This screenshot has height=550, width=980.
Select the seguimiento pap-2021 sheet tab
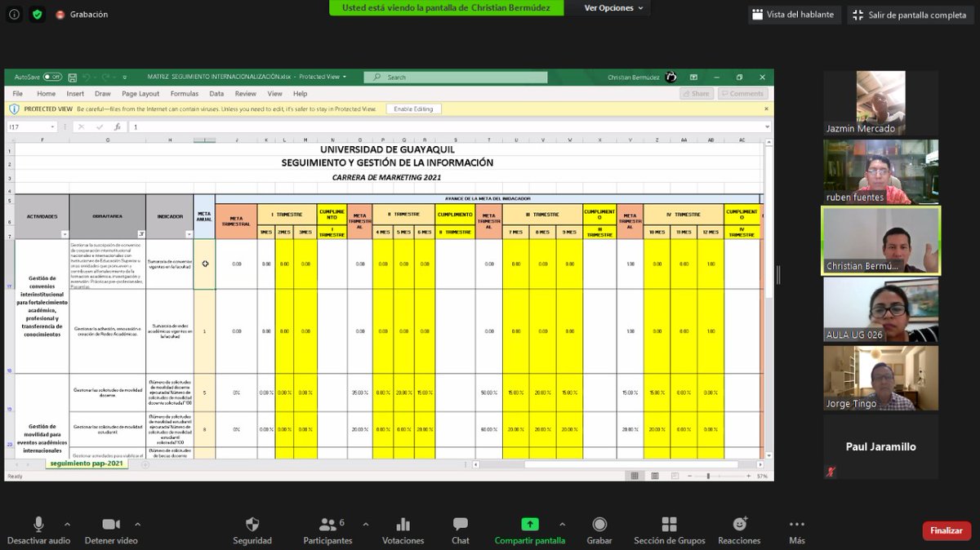(x=85, y=464)
